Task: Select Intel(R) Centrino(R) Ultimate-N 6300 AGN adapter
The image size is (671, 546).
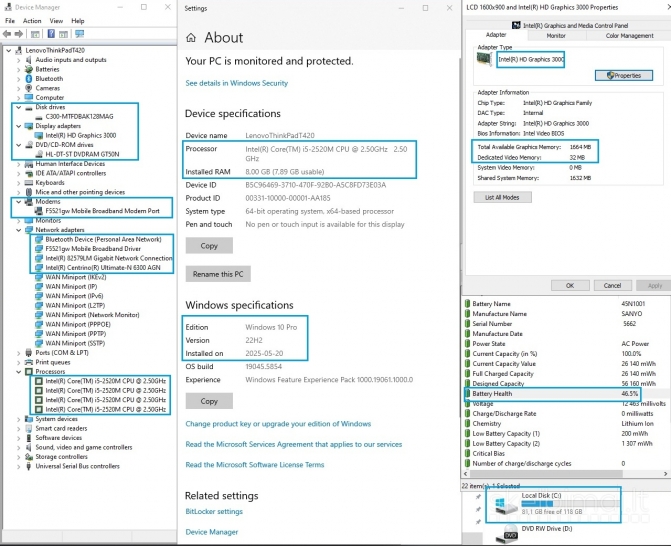Action: pyautogui.click(x=103, y=267)
